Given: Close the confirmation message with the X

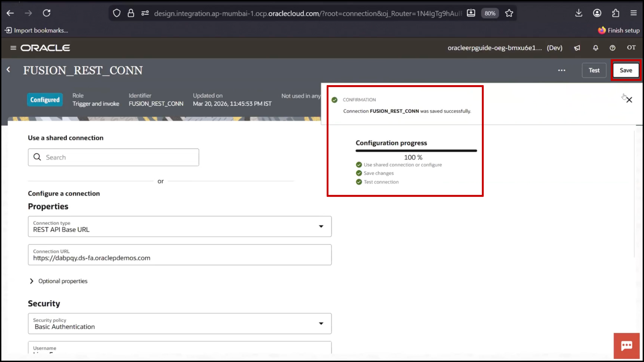Looking at the screenshot, I should pyautogui.click(x=629, y=100).
